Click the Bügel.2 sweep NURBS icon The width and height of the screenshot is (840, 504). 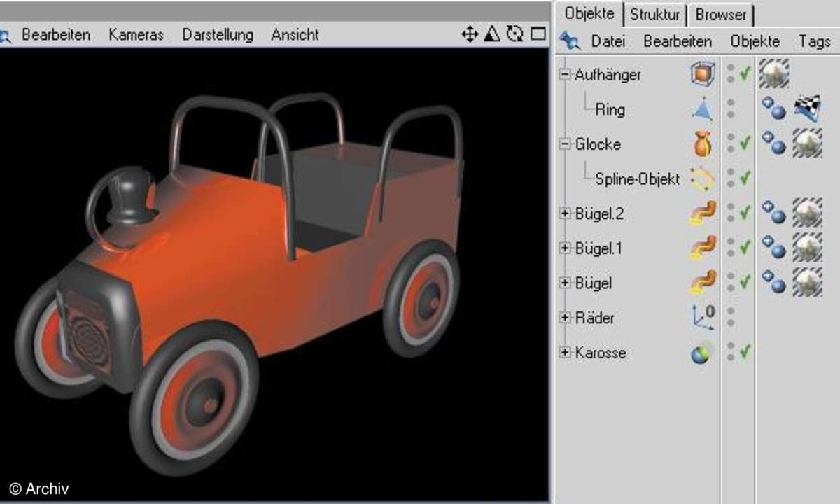(702, 213)
